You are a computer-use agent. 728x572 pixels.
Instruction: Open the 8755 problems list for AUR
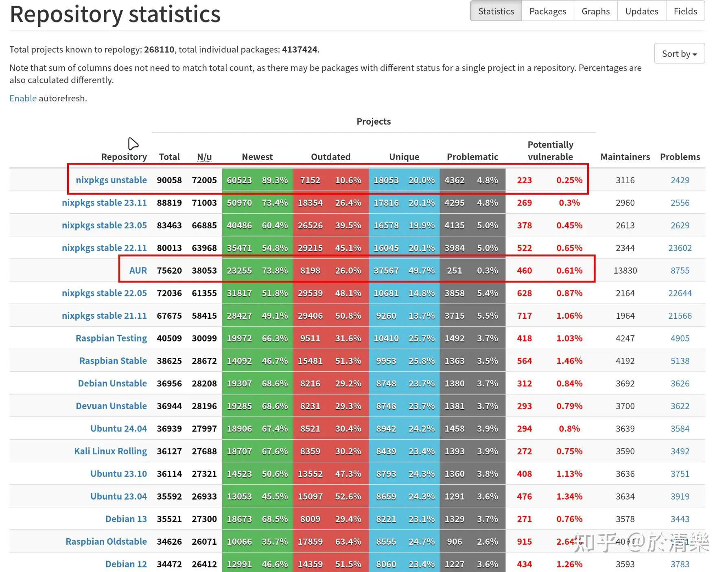point(680,270)
